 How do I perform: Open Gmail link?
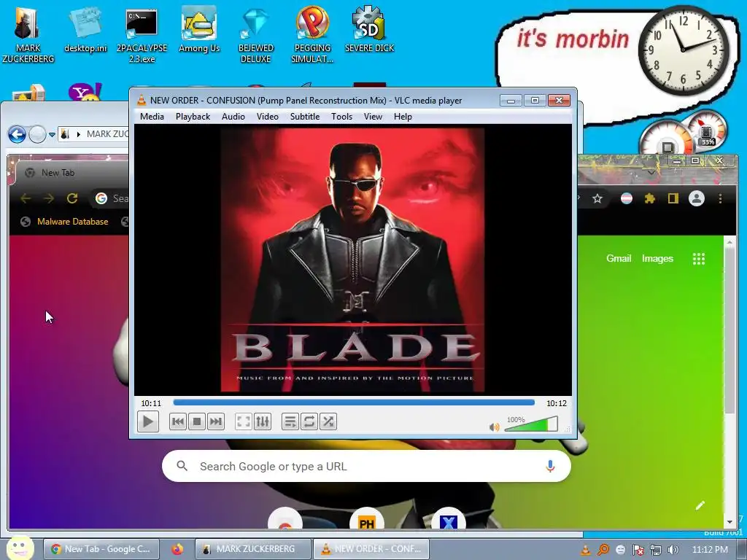(619, 259)
